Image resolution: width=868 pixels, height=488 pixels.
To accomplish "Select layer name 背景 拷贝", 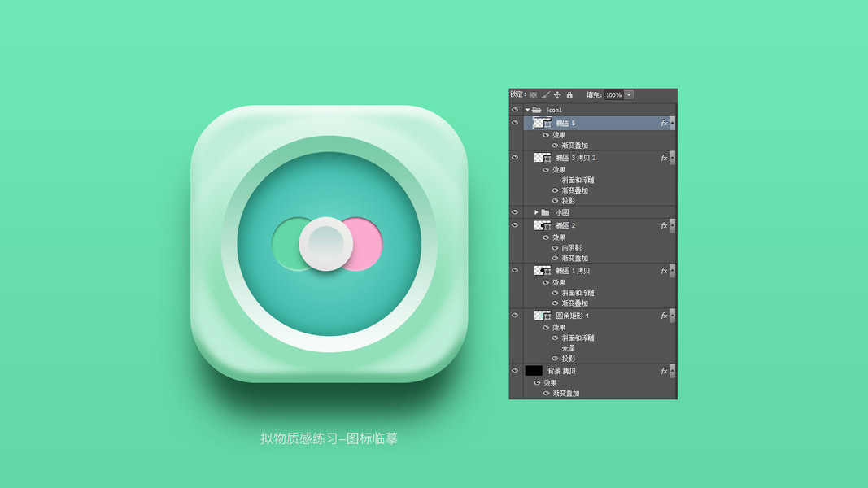I will [x=561, y=371].
